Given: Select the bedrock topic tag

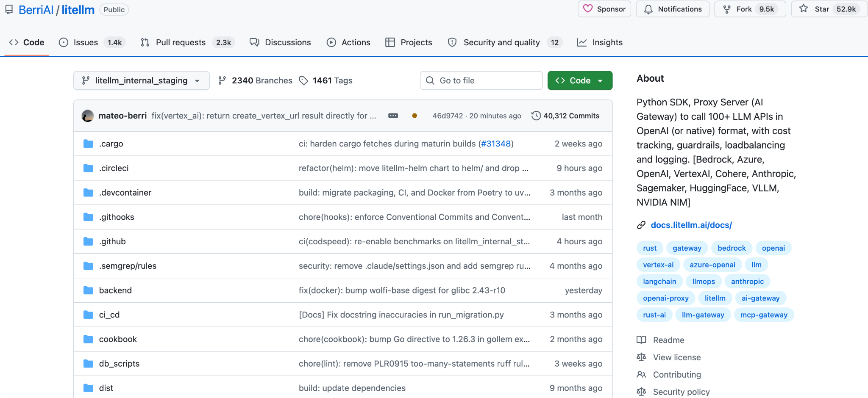Looking at the screenshot, I should [732, 248].
